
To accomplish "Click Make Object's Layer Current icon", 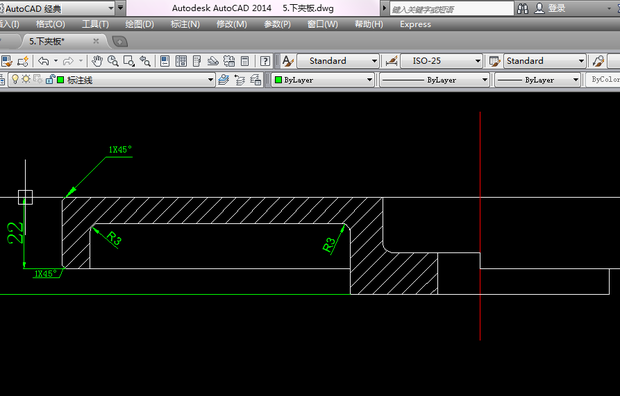I will 224,80.
